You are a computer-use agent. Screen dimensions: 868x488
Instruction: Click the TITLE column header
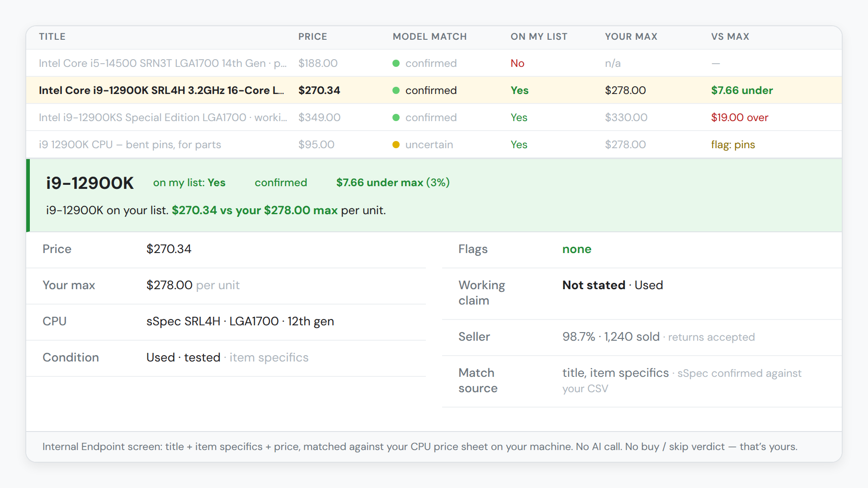pyautogui.click(x=52, y=37)
